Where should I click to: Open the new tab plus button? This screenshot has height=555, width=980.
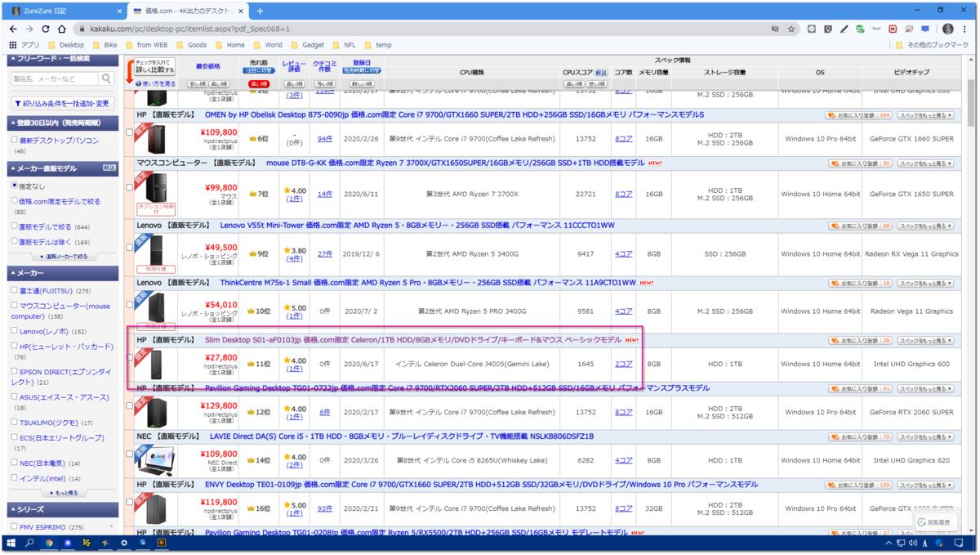pyautogui.click(x=260, y=11)
